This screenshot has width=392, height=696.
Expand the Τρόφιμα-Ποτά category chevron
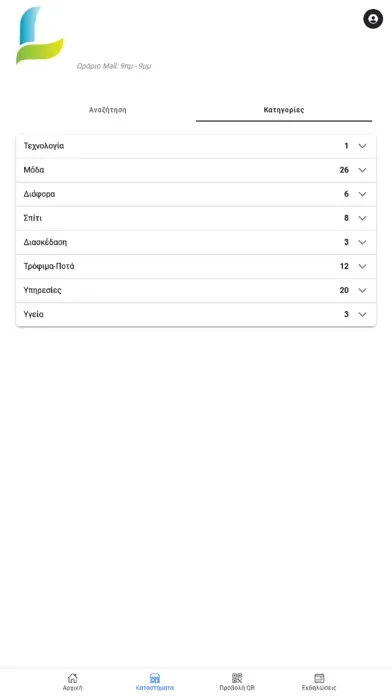[x=362, y=266]
